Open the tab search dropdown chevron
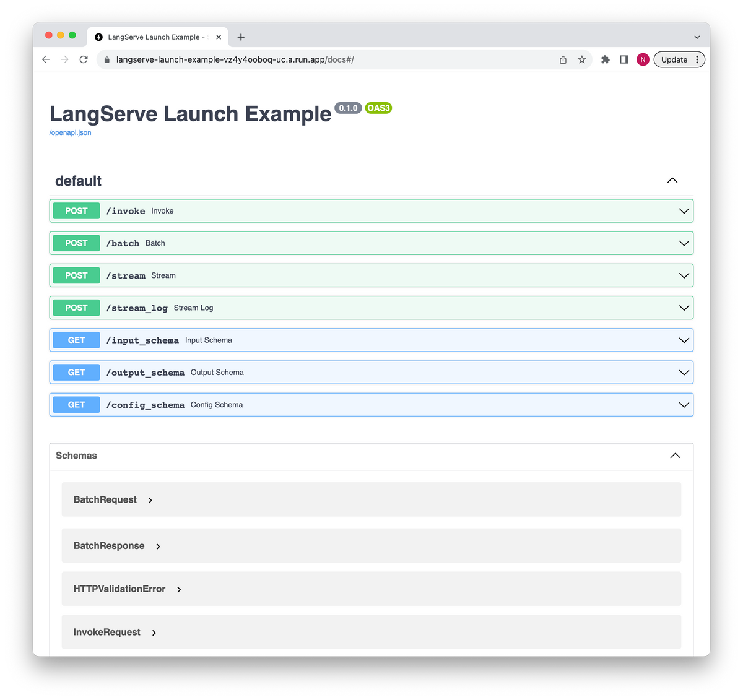Image resolution: width=743 pixels, height=700 pixels. click(697, 37)
